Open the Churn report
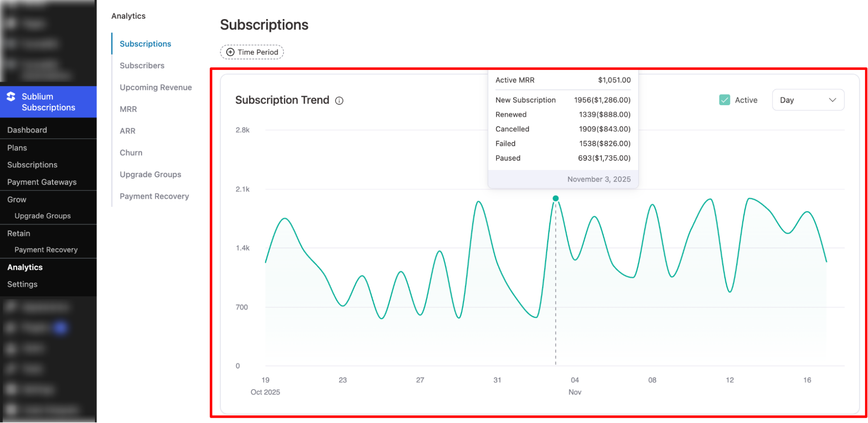The width and height of the screenshot is (868, 423). coord(131,152)
